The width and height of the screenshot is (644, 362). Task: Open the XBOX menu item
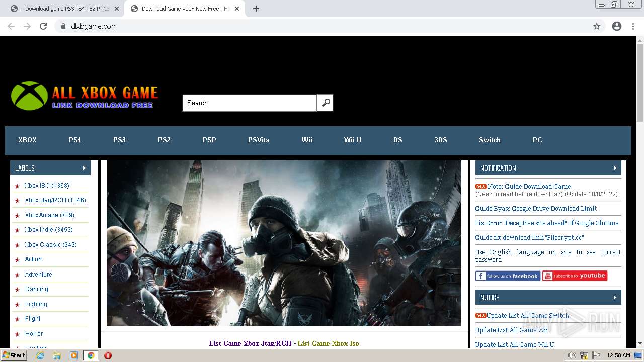tap(27, 140)
